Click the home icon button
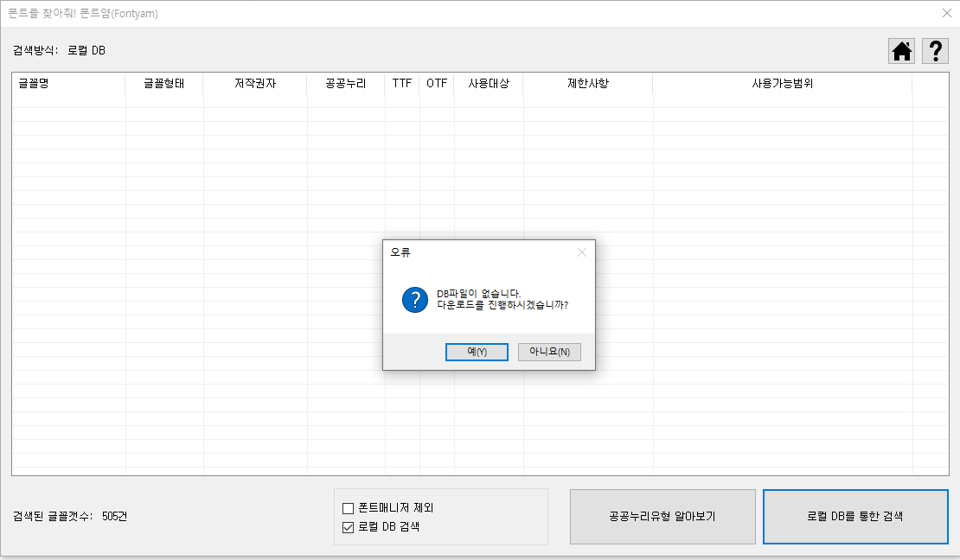 click(x=902, y=51)
